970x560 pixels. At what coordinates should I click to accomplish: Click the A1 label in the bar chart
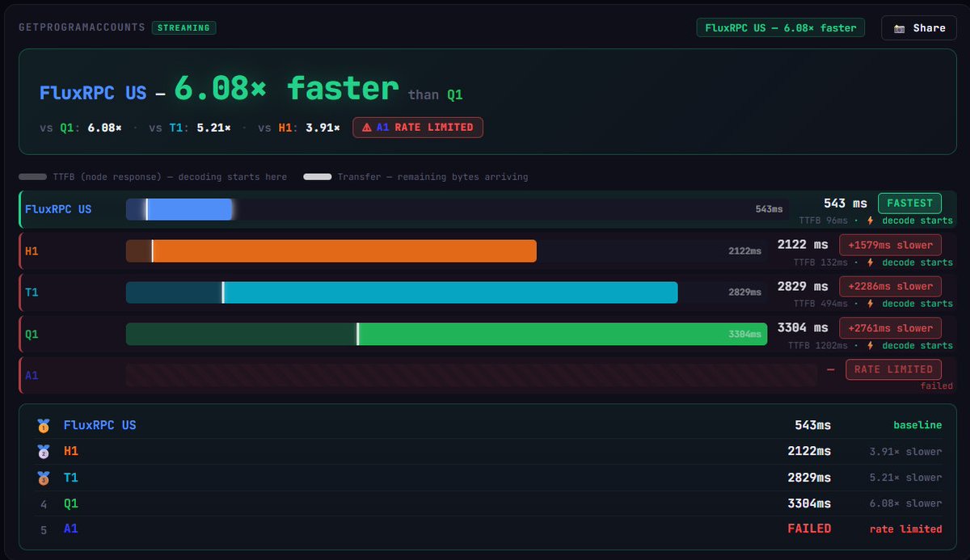click(32, 375)
